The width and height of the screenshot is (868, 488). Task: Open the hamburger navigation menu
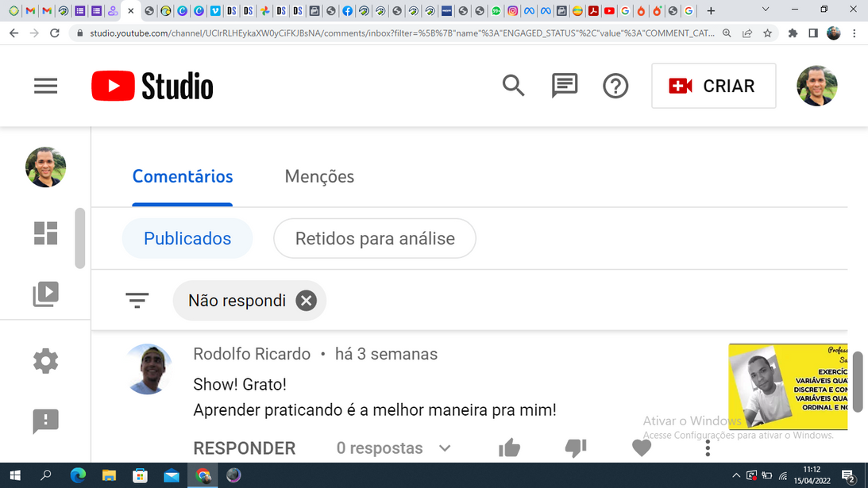[46, 86]
